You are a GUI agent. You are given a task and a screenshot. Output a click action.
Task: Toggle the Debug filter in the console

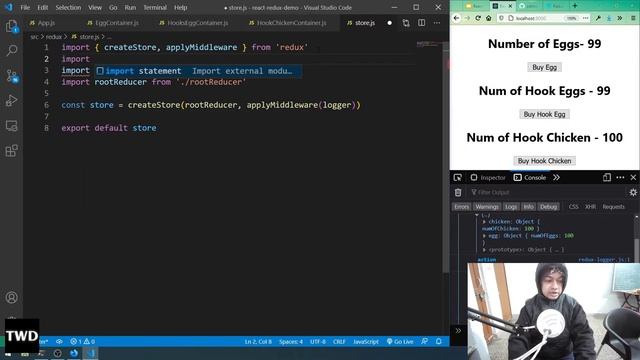point(549,207)
